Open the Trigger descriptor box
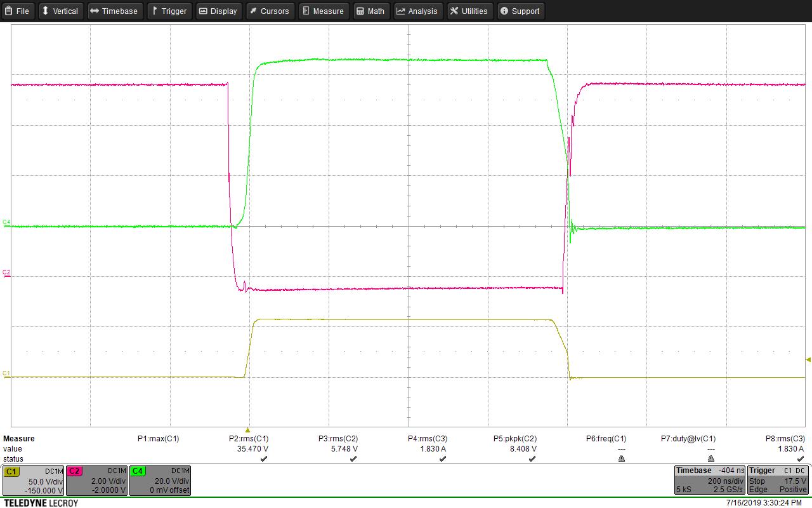Image resolution: width=812 pixels, height=508 pixels. (778, 481)
